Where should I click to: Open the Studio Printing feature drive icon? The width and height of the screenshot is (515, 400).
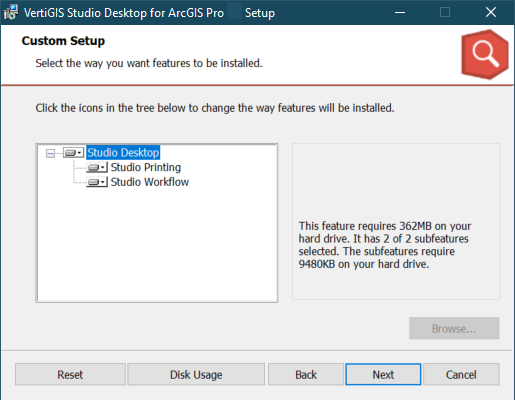click(x=97, y=167)
